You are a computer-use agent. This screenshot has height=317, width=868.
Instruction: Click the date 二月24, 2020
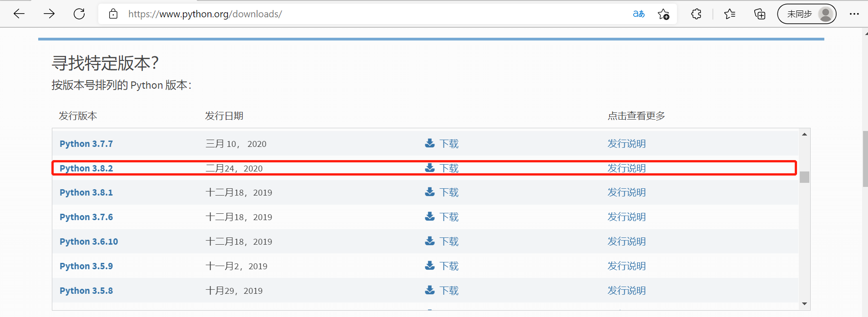[x=234, y=168]
